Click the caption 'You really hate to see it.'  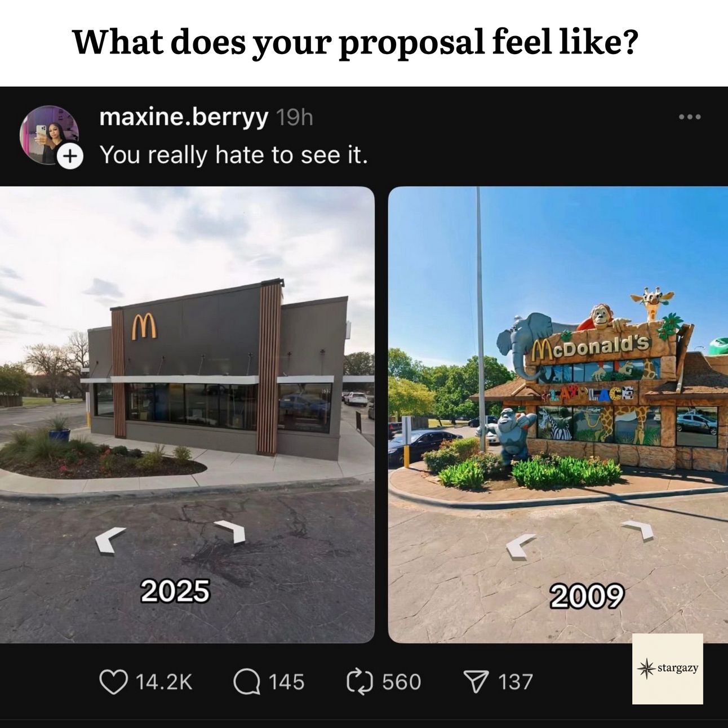[234, 154]
